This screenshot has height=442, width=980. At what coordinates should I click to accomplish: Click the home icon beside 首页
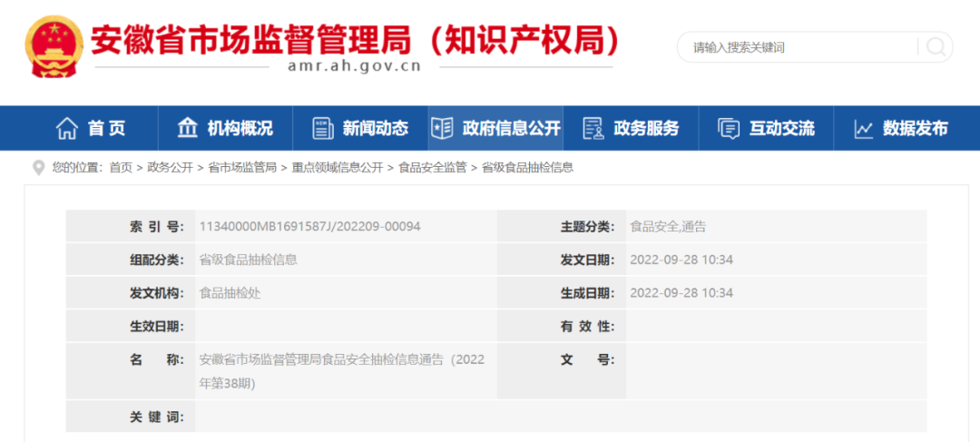click(x=67, y=129)
